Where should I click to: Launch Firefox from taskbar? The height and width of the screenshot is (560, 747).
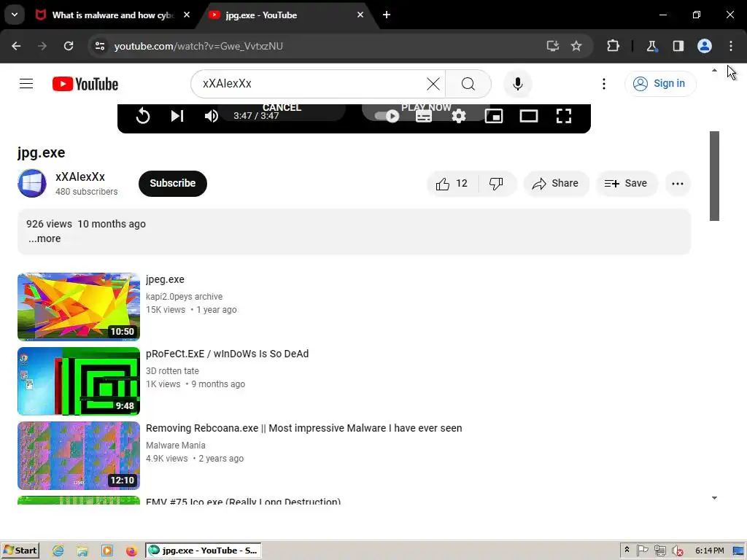[131, 551]
